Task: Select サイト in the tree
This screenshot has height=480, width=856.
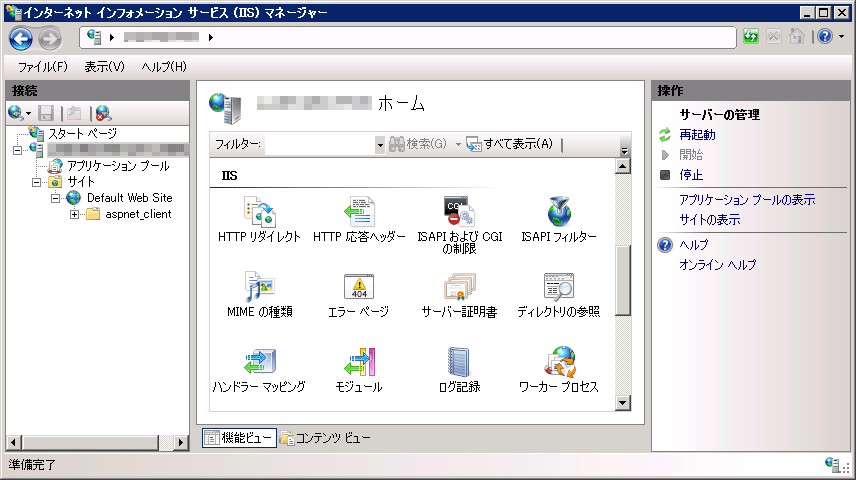Action: (x=81, y=182)
